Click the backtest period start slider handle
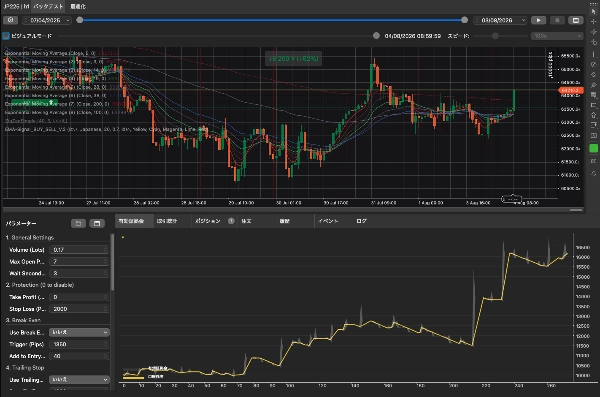Viewport: 600px width, 397px height. [x=80, y=20]
